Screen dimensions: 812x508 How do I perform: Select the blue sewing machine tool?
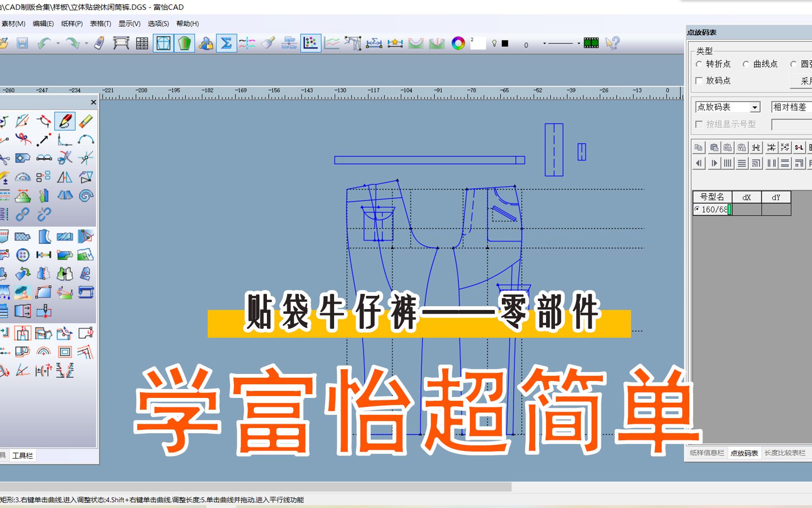point(86,292)
